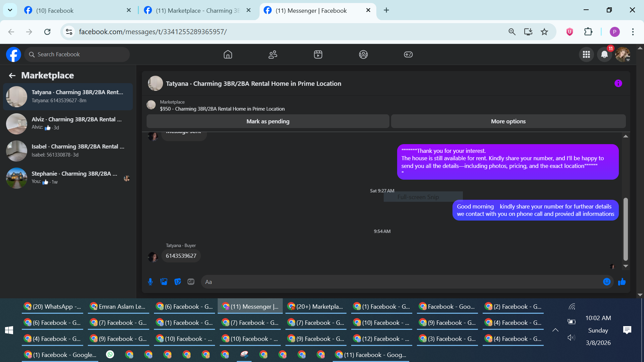Go back from Marketplace chats list
644x362 pixels.
[12, 76]
